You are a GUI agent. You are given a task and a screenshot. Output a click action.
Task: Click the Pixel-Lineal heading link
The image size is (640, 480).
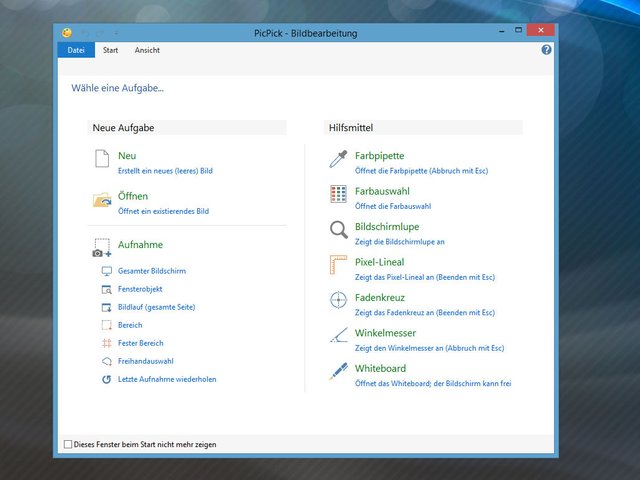[x=380, y=262]
